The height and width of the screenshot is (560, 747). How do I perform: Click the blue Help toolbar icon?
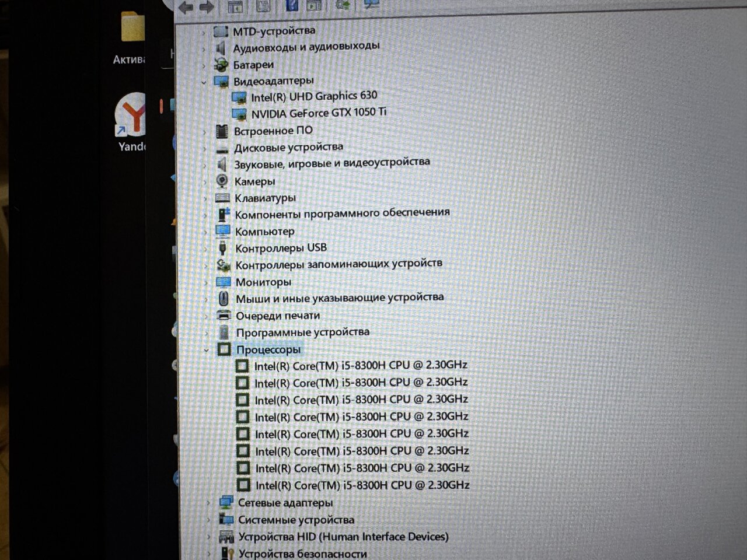(291, 6)
